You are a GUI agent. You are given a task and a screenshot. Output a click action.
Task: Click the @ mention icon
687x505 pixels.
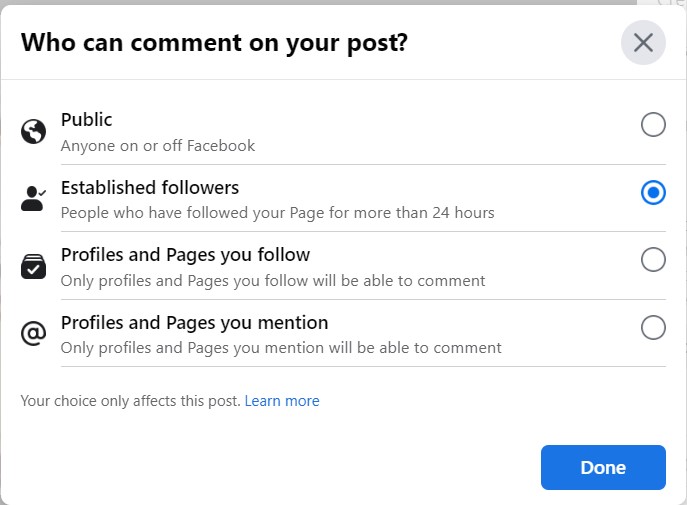tap(33, 333)
